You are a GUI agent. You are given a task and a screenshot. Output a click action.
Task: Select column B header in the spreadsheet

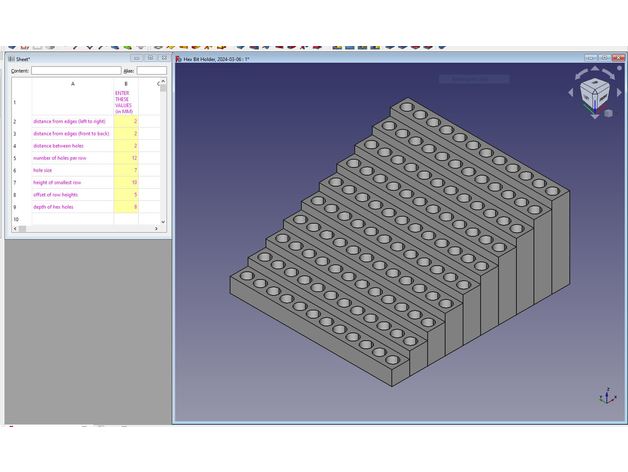pyautogui.click(x=125, y=84)
